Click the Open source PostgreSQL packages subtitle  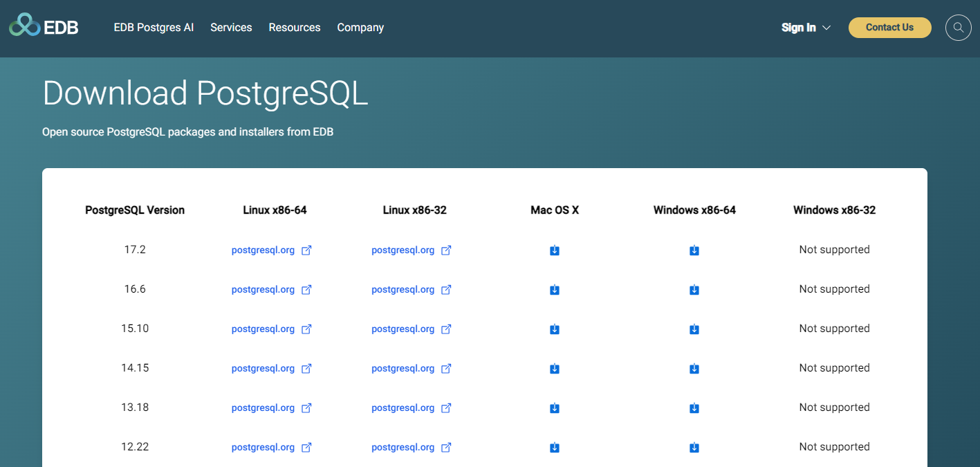[187, 131]
